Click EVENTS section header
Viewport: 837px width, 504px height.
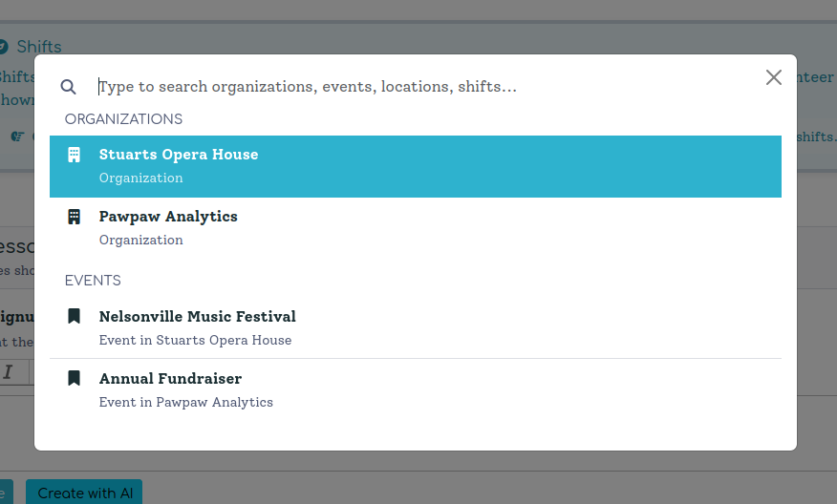pos(93,281)
